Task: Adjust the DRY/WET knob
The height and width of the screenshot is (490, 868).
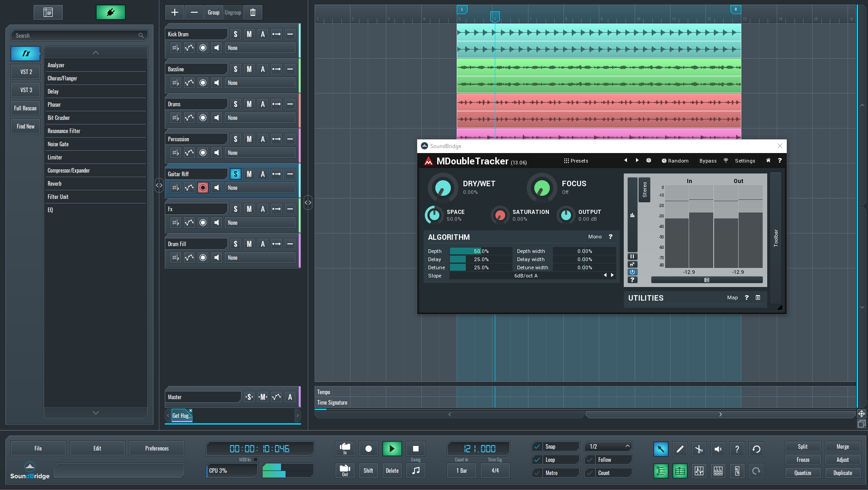Action: click(443, 188)
